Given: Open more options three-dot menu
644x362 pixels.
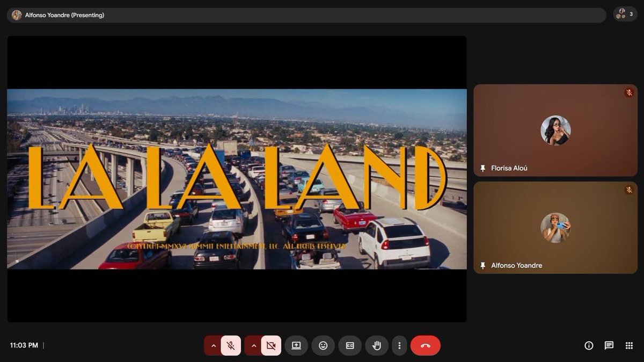Looking at the screenshot, I should pyautogui.click(x=399, y=345).
